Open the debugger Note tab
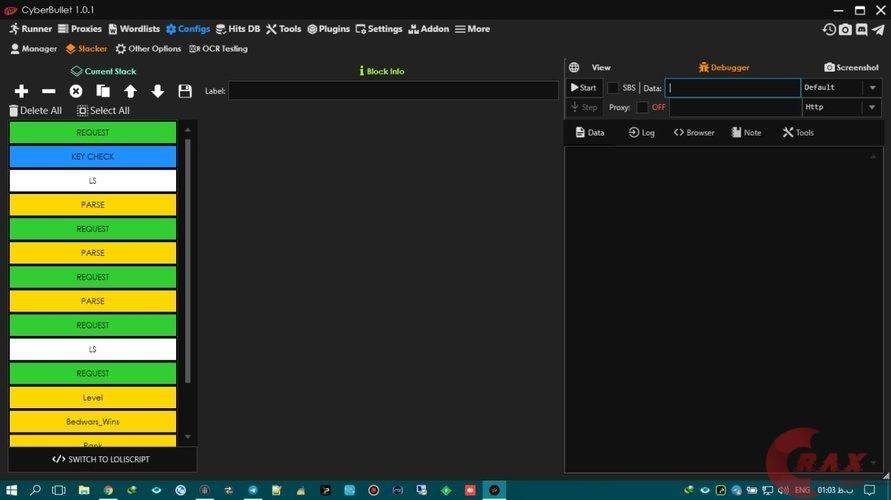Screen dimensions: 891x500 746,132
